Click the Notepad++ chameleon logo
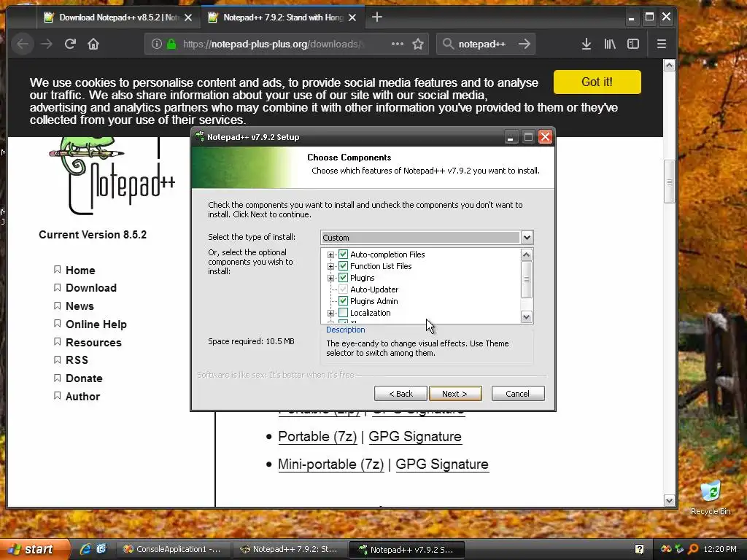The height and width of the screenshot is (560, 747). coord(112,175)
